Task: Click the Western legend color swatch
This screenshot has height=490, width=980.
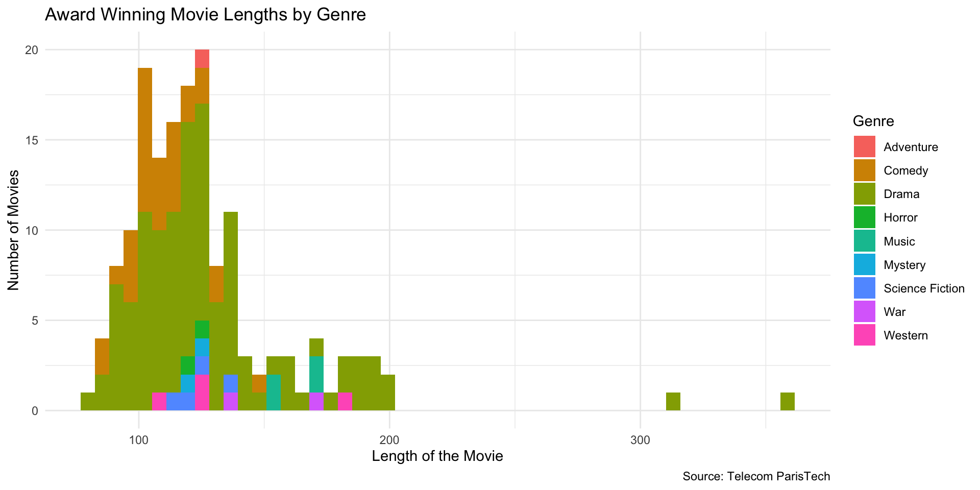Action: click(x=864, y=335)
